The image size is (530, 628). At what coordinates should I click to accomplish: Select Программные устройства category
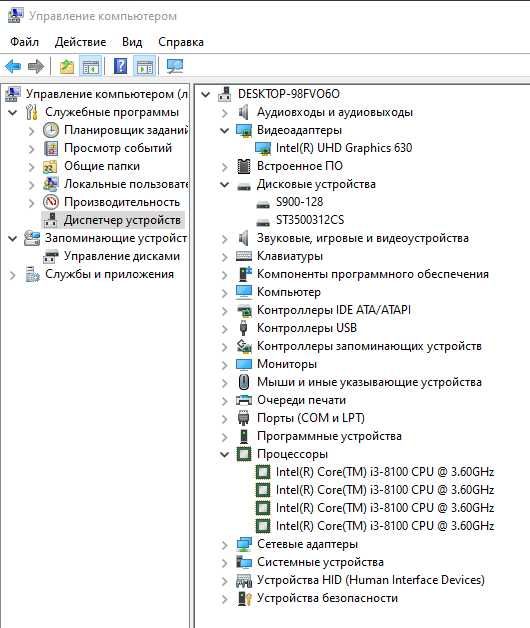pyautogui.click(x=329, y=436)
